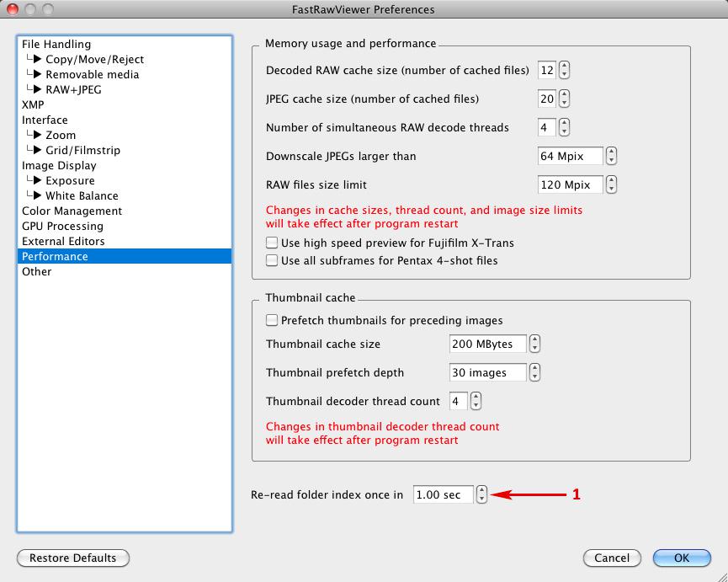The width and height of the screenshot is (728, 582).
Task: Open the GPU Processing category
Action: pyautogui.click(x=62, y=226)
